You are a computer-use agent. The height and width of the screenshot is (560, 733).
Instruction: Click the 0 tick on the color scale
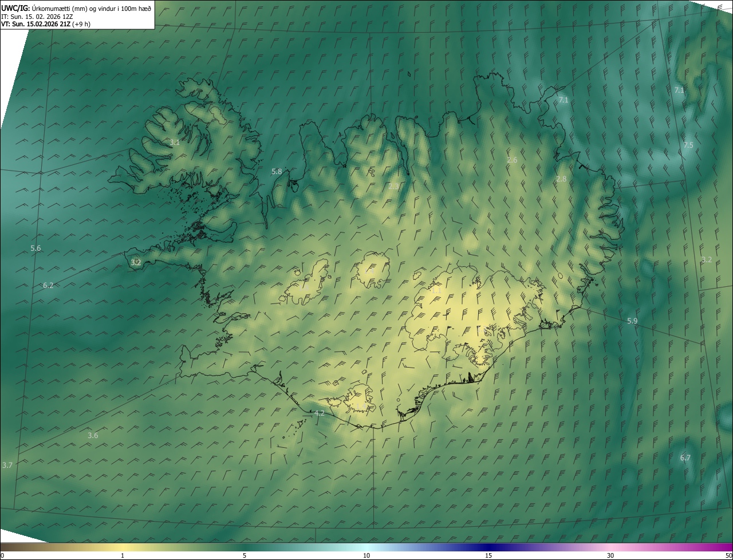pos(2,555)
